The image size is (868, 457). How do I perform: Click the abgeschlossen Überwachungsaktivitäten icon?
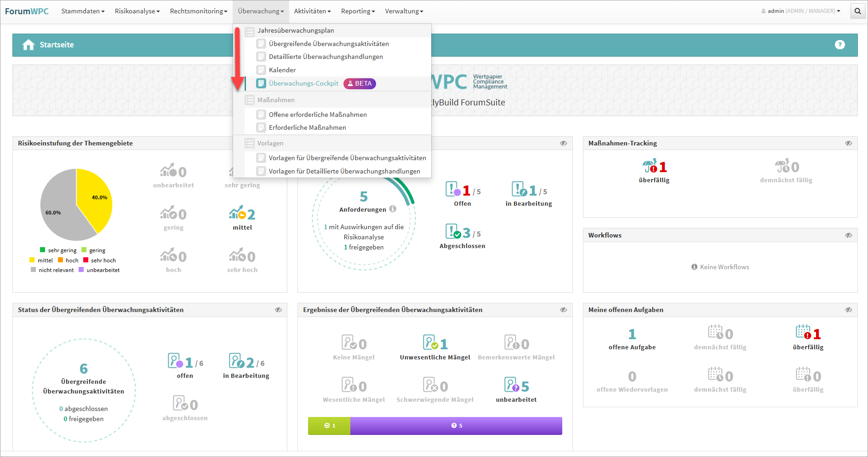(x=180, y=403)
